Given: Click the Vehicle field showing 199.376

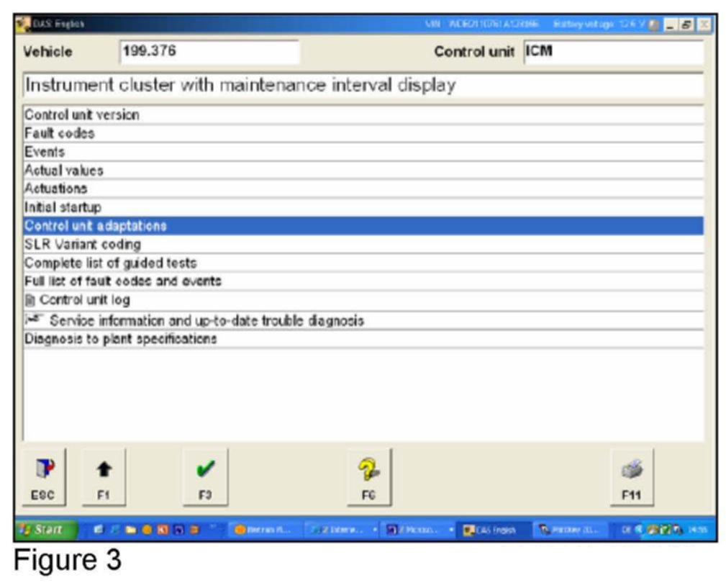Looking at the screenshot, I should tap(209, 53).
